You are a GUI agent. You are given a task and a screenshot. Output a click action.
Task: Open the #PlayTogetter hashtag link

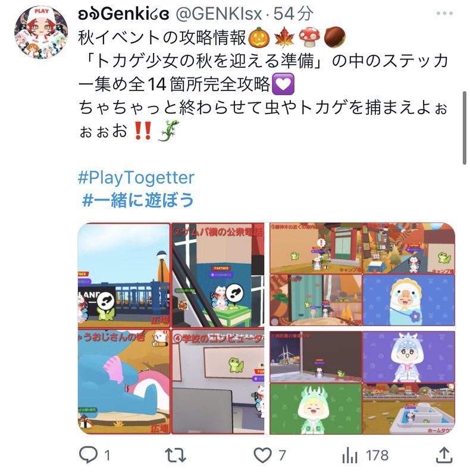click(136, 177)
